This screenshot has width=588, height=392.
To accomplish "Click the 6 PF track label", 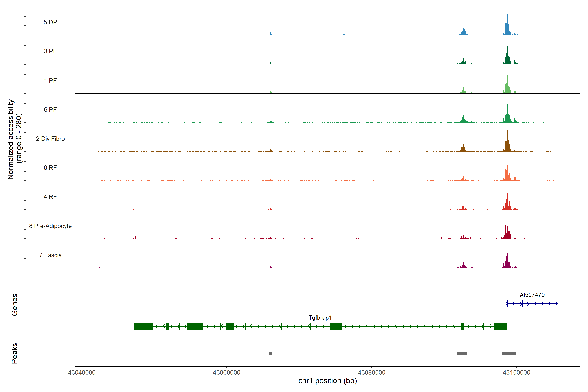I will click(50, 109).
